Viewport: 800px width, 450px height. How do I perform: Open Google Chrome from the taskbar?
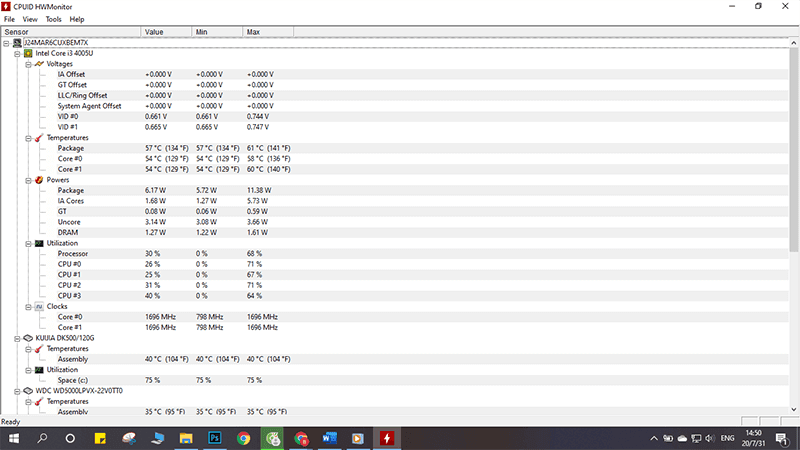243,438
